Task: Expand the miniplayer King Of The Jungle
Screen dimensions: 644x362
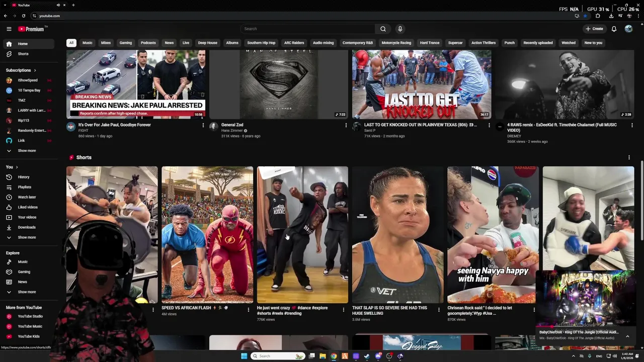Action: point(627,336)
